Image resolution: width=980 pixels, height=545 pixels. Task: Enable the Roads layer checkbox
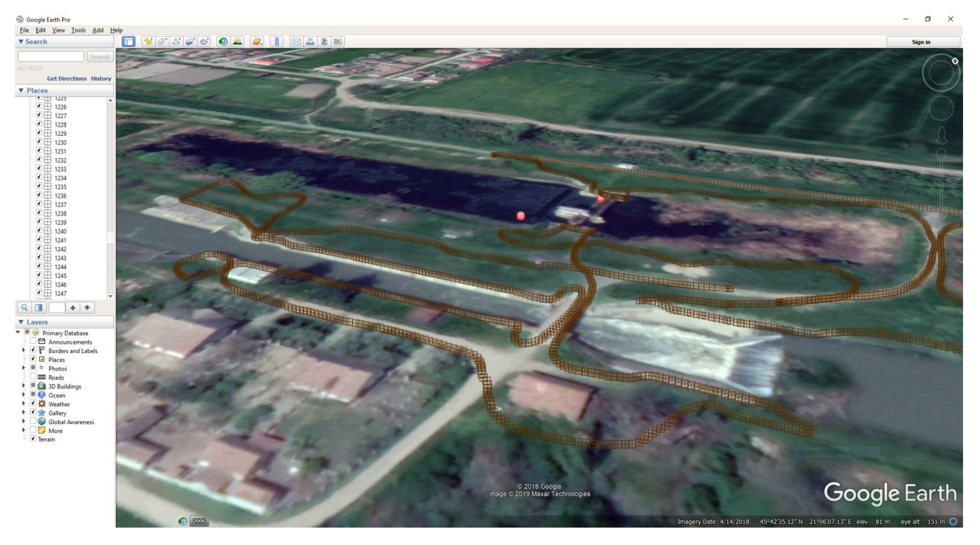pyautogui.click(x=33, y=377)
